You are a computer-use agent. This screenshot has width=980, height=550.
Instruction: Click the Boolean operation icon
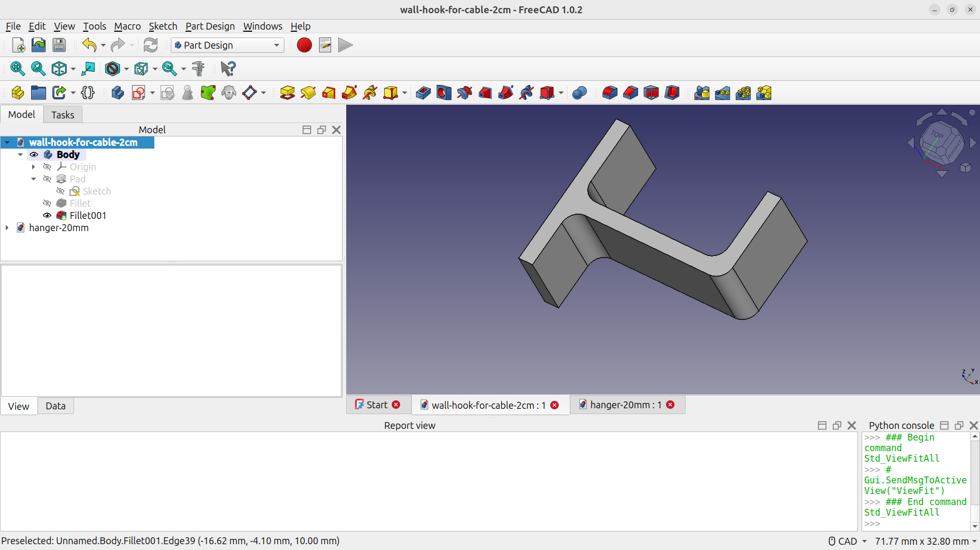579,93
